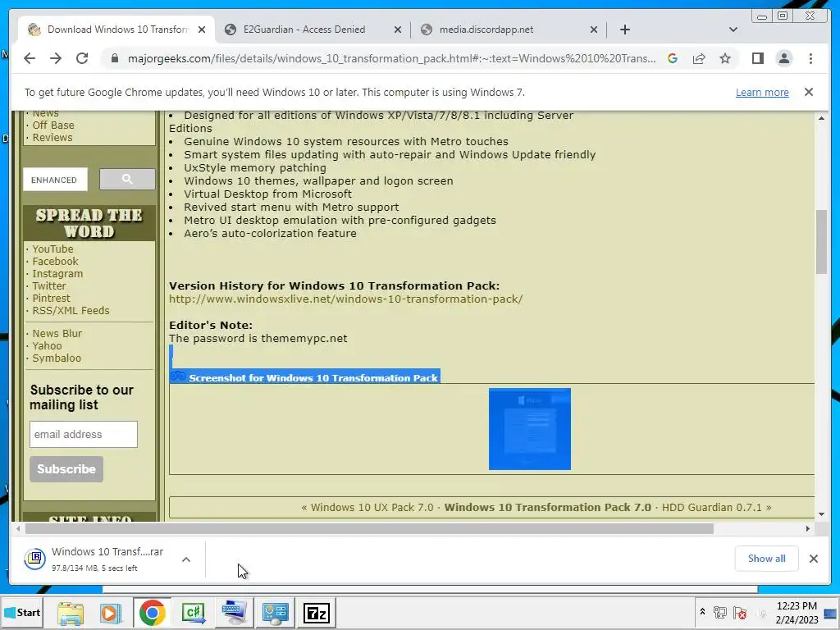The image size is (840, 630).
Task: Click Show all downloads
Action: point(767,558)
